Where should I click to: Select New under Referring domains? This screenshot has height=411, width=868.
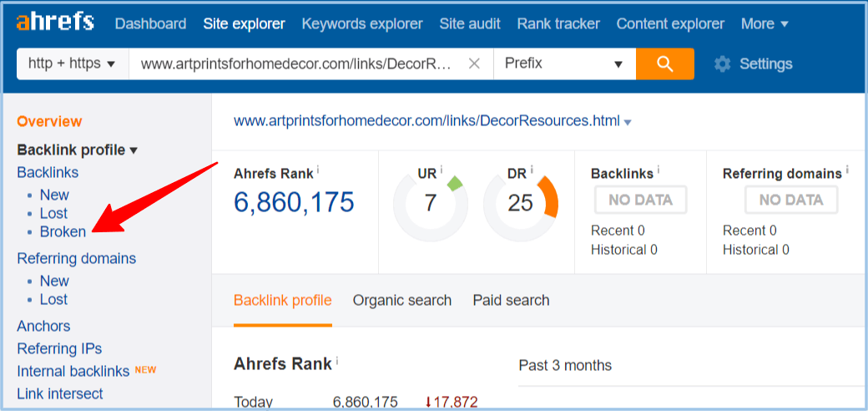point(54,281)
